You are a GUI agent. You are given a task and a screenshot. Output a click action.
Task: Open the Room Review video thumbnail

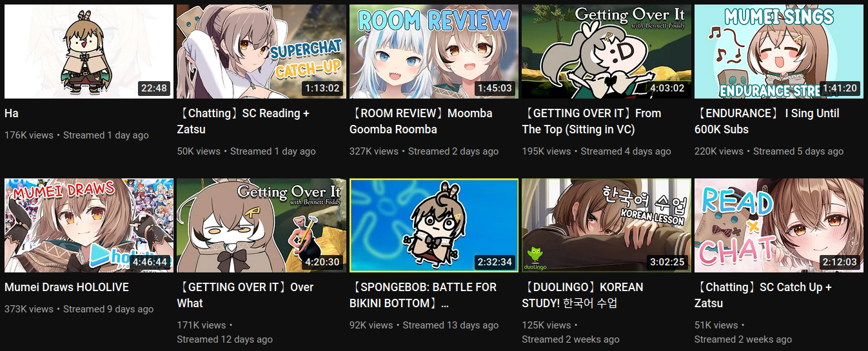click(x=434, y=52)
